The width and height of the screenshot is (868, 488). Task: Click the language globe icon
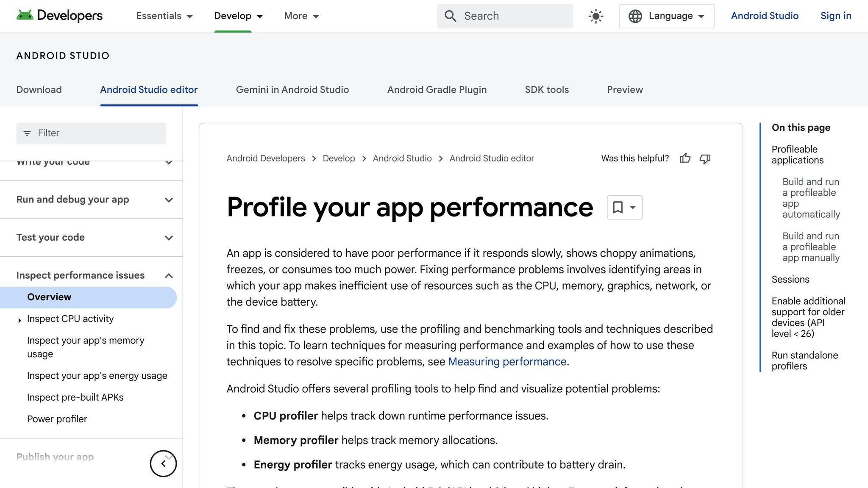pos(635,16)
